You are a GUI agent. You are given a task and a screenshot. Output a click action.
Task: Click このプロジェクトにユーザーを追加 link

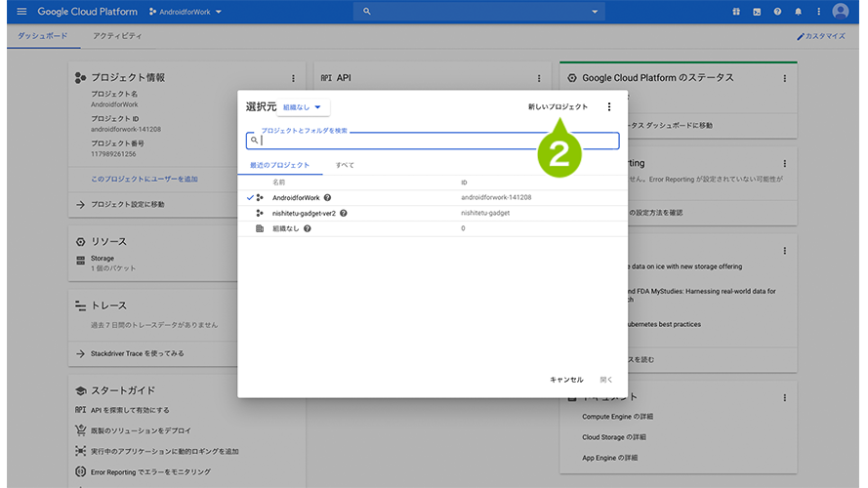(x=145, y=180)
